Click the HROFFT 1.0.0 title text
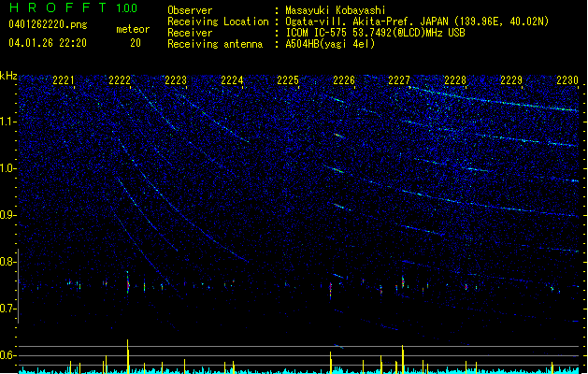This screenshot has height=374, width=588. pos(73,7)
